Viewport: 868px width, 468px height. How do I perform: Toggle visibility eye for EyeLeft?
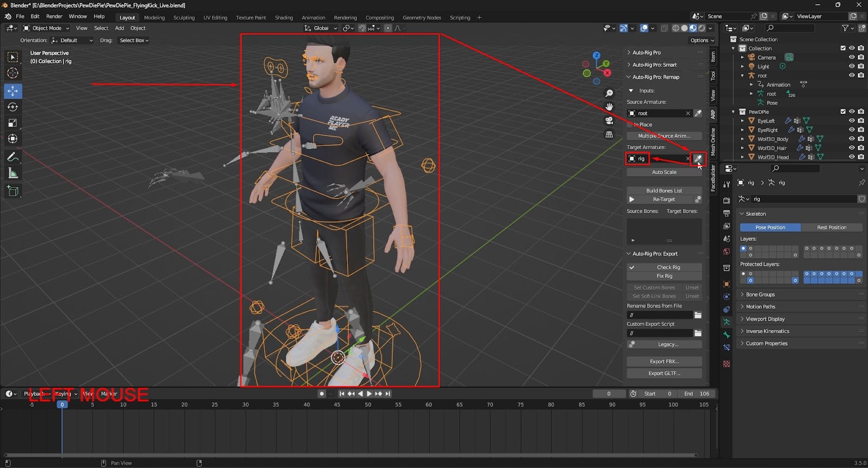pos(852,121)
